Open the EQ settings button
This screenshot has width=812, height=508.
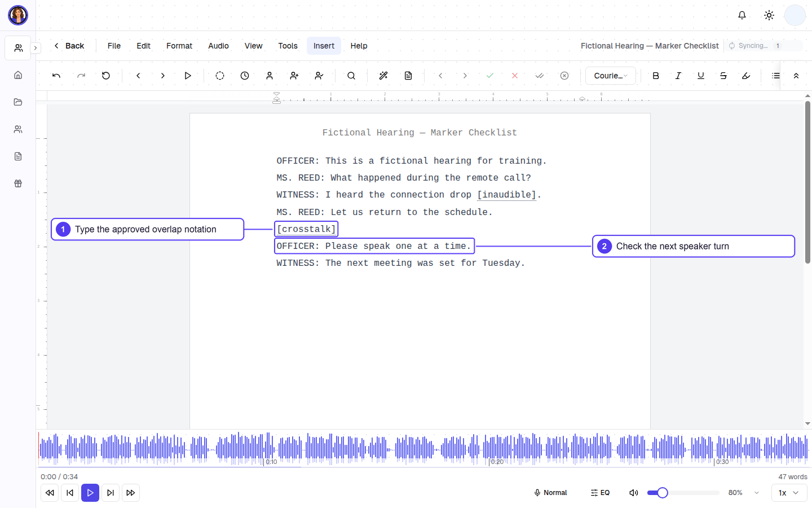click(600, 493)
